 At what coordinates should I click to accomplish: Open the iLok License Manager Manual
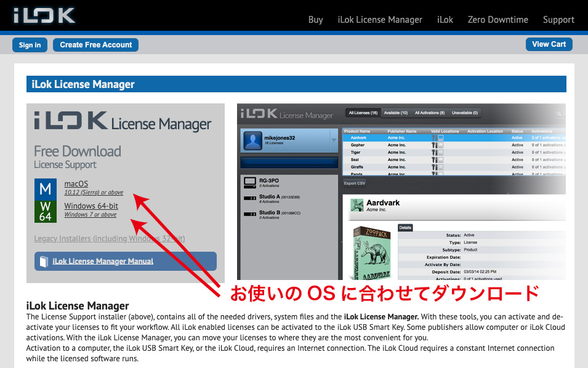point(103,262)
